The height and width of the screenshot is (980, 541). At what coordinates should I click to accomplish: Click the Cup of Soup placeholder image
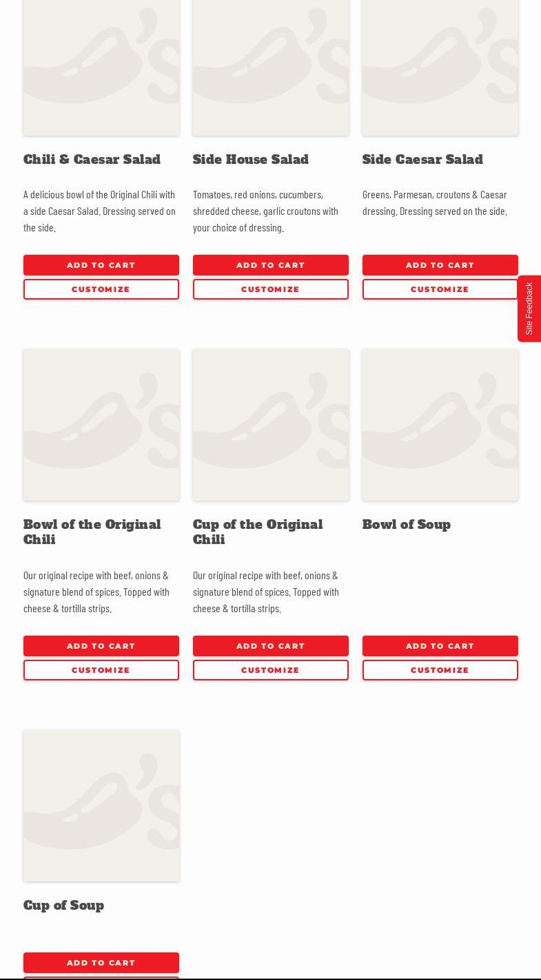pos(101,806)
